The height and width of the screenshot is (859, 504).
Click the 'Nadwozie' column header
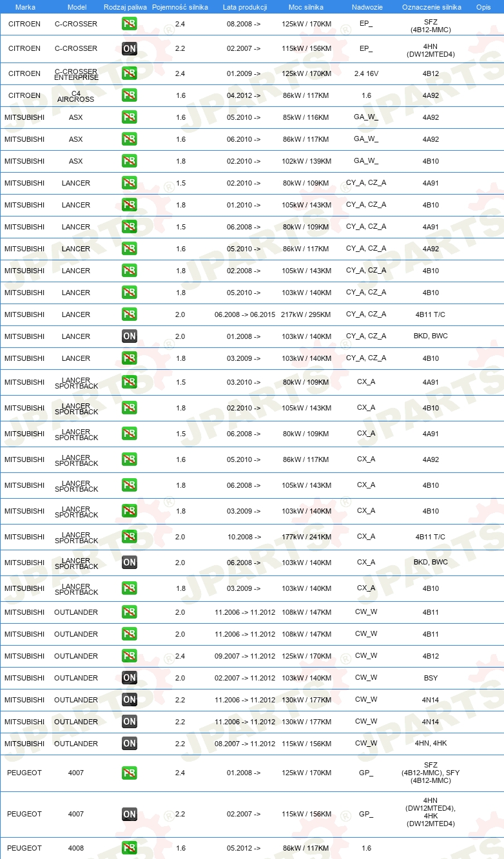367,7
